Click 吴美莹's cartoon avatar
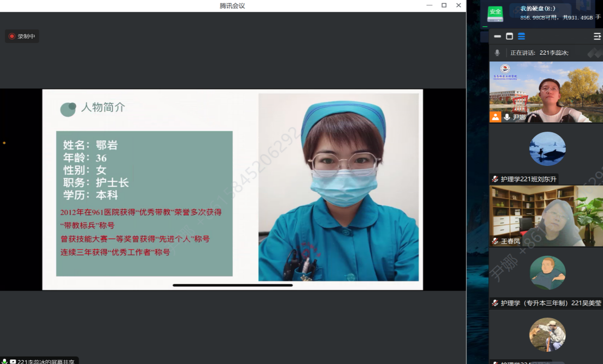This screenshot has height=364, width=603. click(547, 273)
